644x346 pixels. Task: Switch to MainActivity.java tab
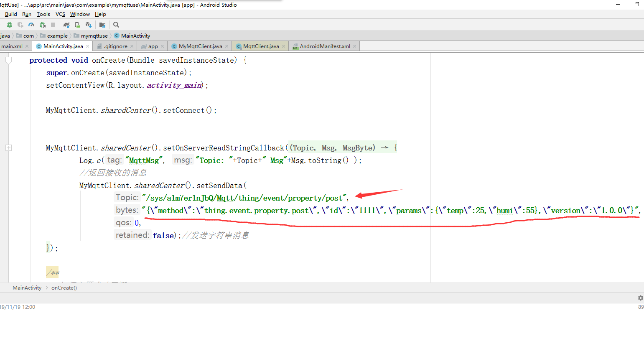[x=63, y=46]
